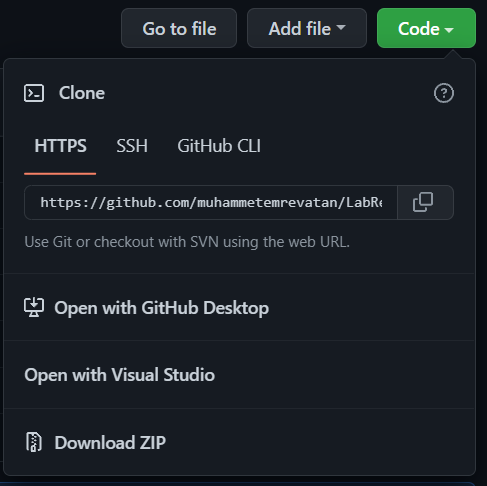
Task: Click the Add file button text
Action: tap(300, 28)
